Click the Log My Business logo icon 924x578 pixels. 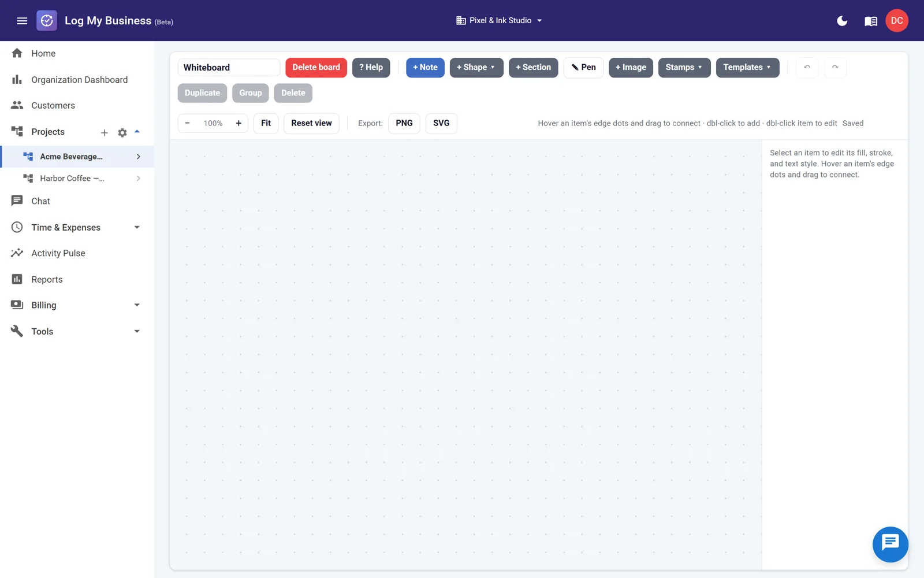pyautogui.click(x=47, y=21)
